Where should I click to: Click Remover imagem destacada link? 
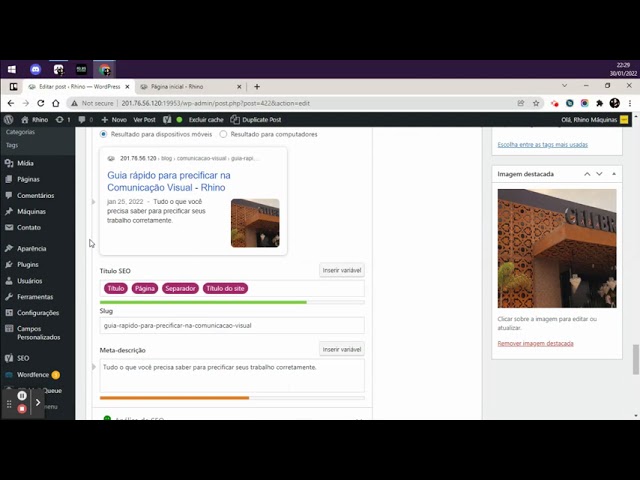coord(535,343)
